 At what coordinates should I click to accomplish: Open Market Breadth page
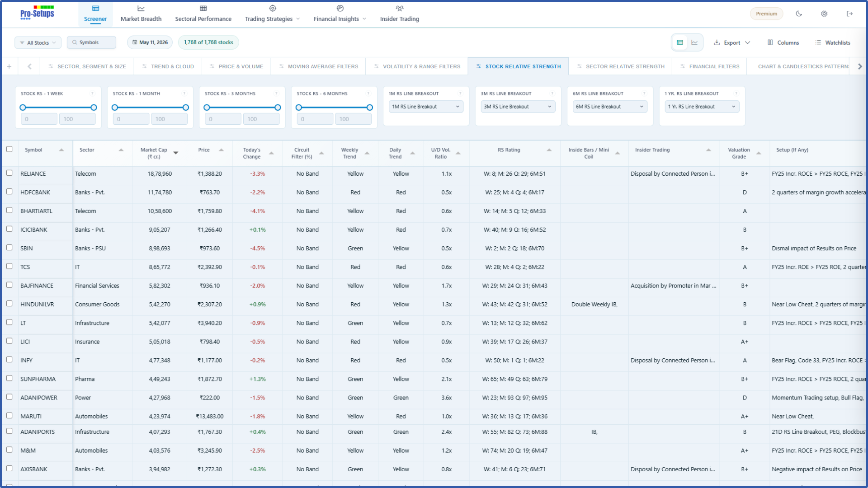tap(141, 14)
